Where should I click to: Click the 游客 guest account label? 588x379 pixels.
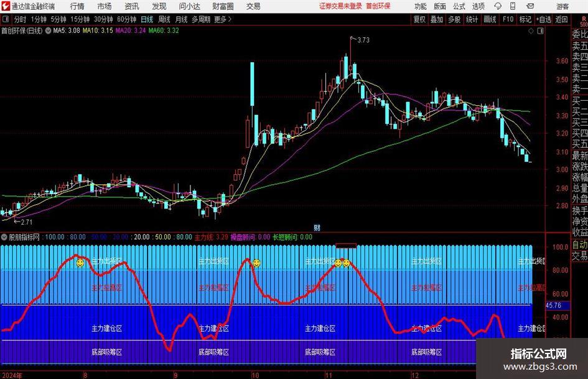pyautogui.click(x=562, y=6)
